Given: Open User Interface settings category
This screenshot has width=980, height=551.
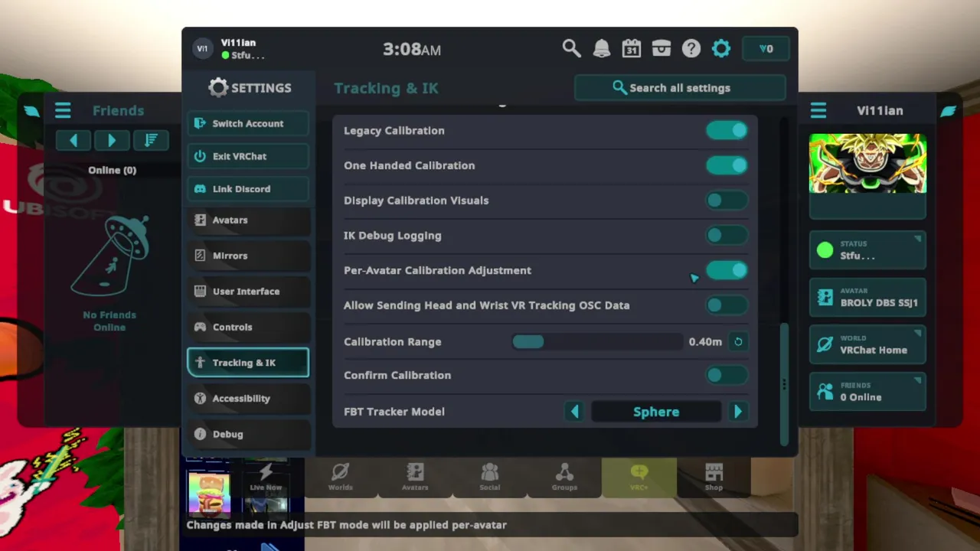Looking at the screenshot, I should click(248, 292).
